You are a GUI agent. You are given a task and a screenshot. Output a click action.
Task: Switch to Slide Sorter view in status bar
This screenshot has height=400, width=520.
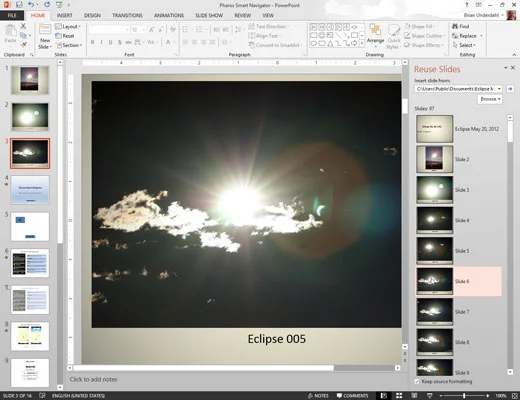[x=399, y=396]
